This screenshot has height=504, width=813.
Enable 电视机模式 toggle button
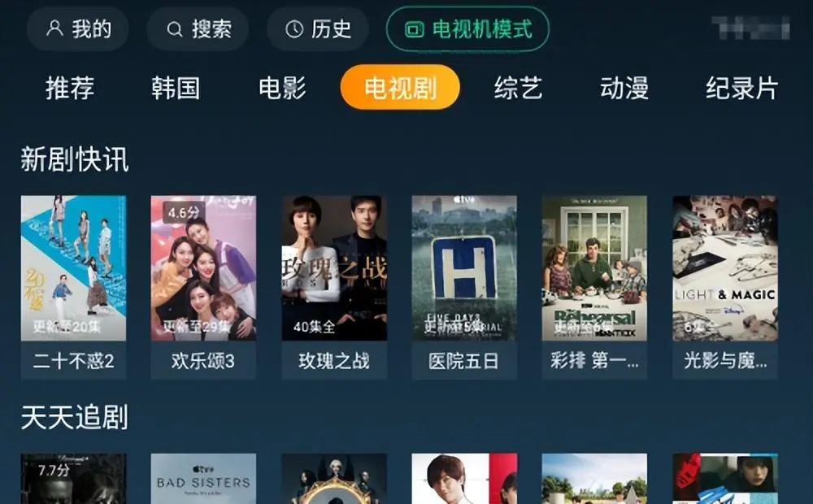(x=467, y=29)
